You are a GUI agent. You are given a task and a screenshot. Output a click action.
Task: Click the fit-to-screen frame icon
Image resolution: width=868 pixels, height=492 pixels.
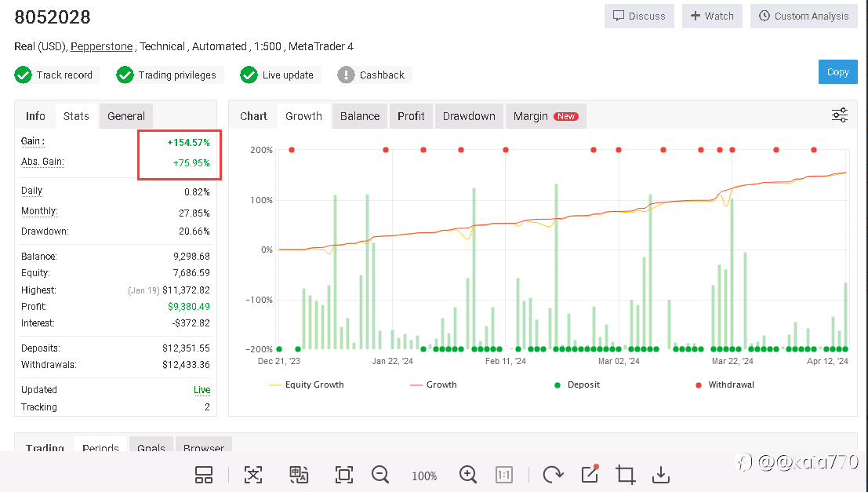pos(344,475)
